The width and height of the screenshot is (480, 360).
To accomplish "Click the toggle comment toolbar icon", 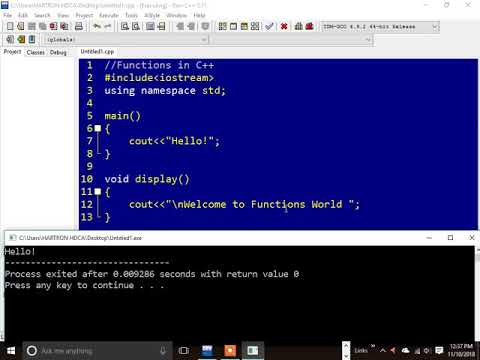I will [x=205, y=26].
